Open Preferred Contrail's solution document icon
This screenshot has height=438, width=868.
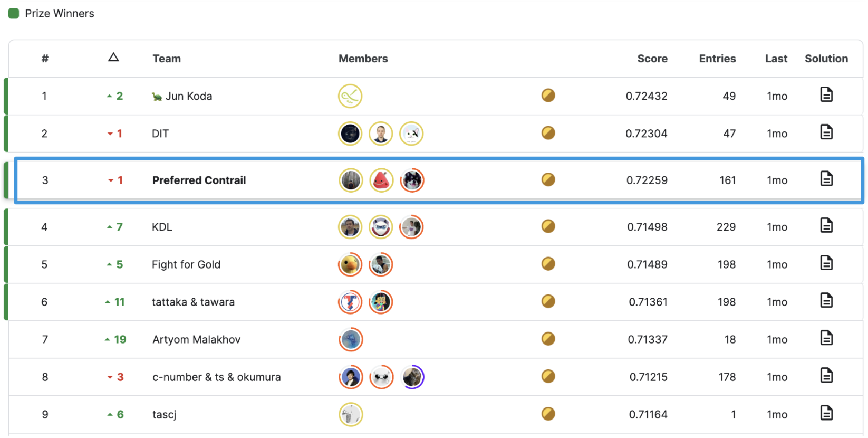click(826, 179)
